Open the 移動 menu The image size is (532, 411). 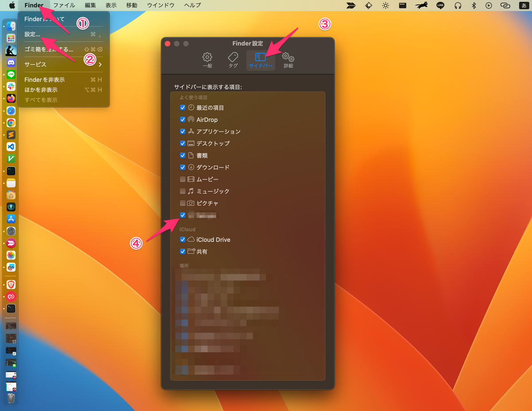pos(132,5)
